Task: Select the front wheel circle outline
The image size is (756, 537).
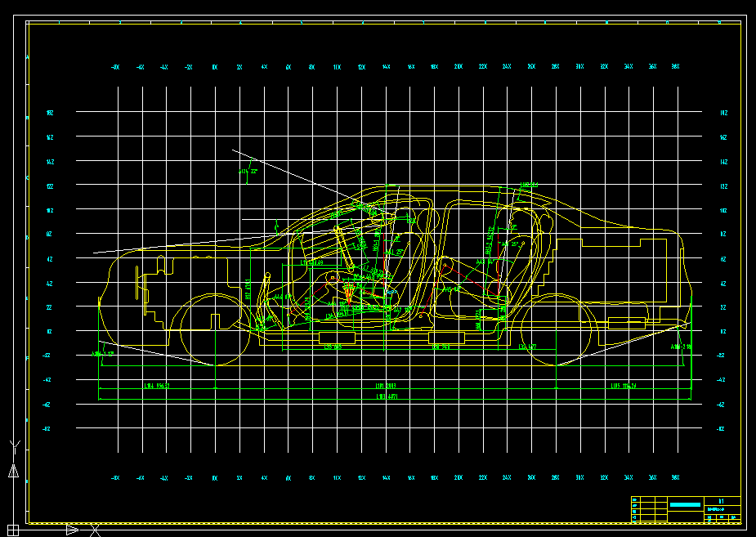Action: coord(215,329)
